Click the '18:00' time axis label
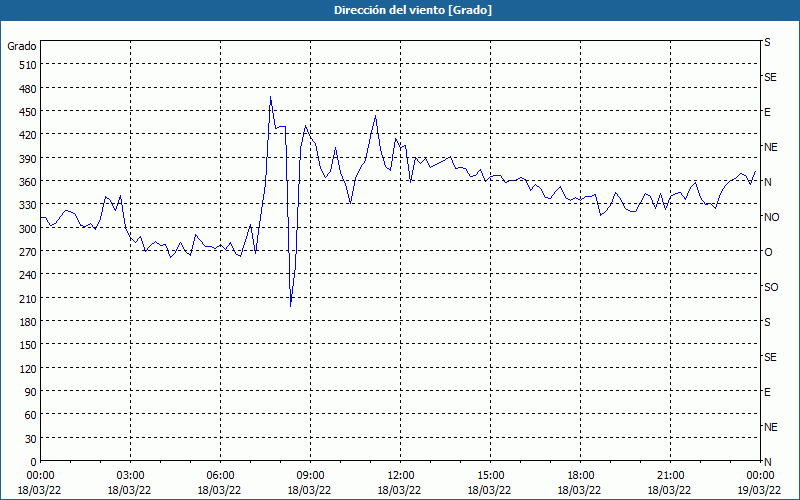 click(580, 476)
